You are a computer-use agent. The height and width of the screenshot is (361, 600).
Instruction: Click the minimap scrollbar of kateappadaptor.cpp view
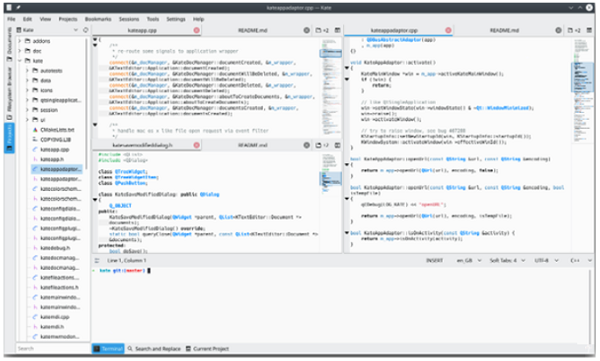point(583,144)
